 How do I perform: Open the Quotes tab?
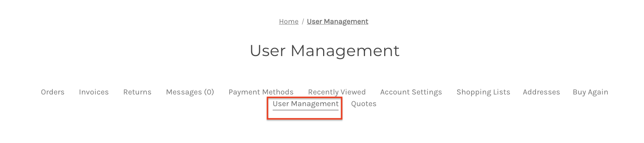pos(364,104)
